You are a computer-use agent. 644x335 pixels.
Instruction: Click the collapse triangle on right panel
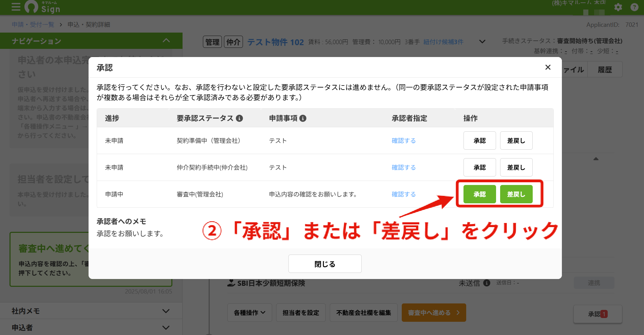596,159
